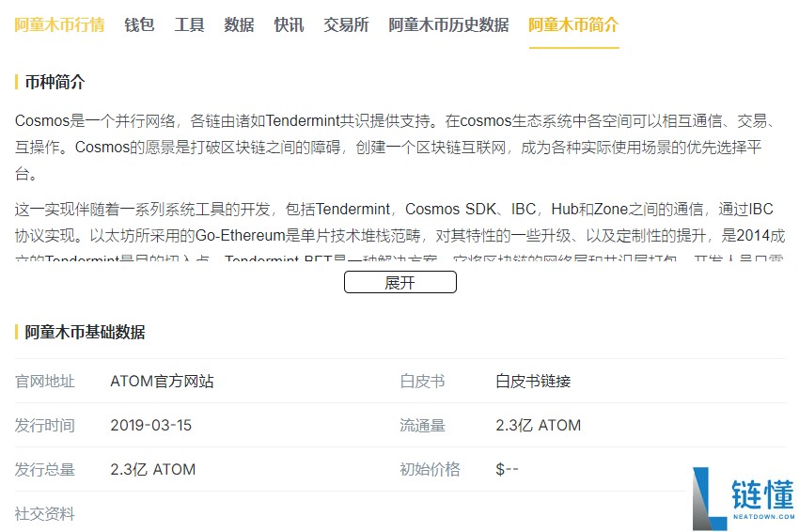Open the 快讯 tab
The image size is (799, 532).
289,24
